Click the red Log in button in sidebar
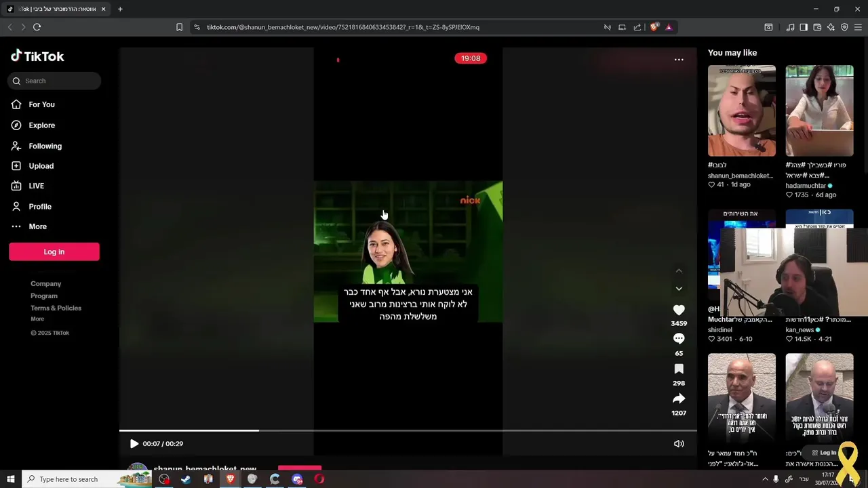The height and width of the screenshot is (488, 868). pyautogui.click(x=54, y=251)
